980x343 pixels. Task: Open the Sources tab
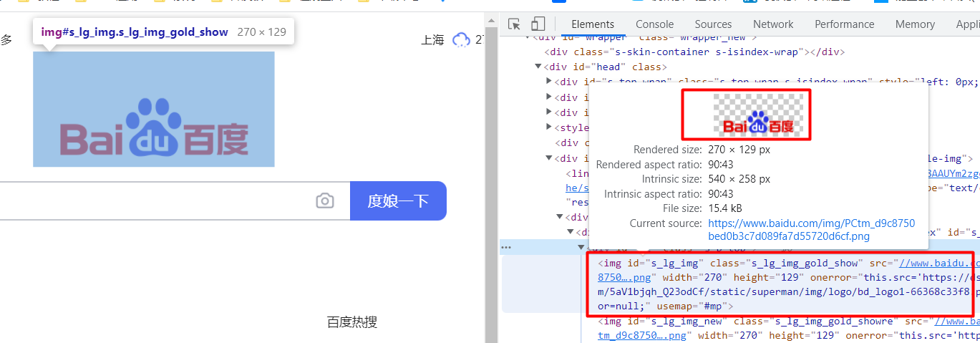coord(713,24)
